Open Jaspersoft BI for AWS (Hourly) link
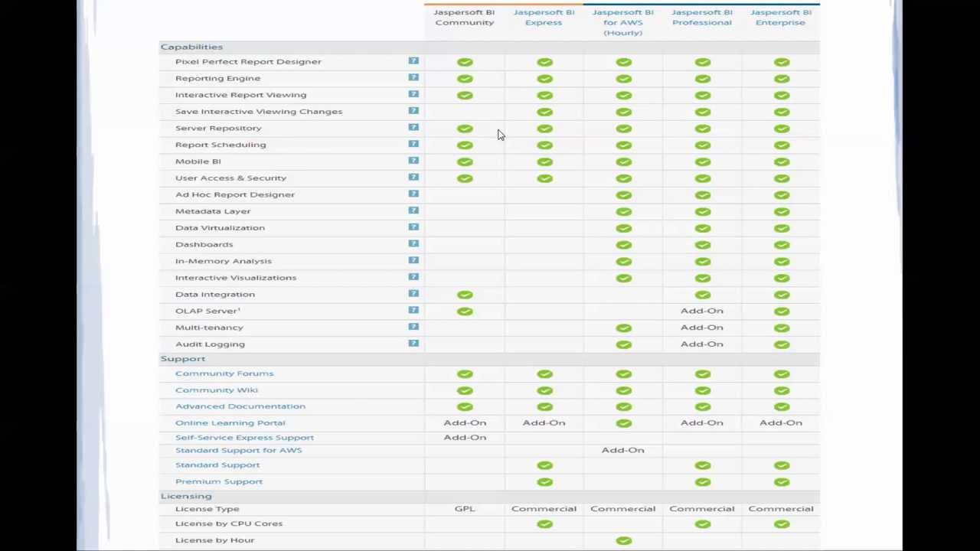Screen dimensions: 980x551 [x=622, y=22]
